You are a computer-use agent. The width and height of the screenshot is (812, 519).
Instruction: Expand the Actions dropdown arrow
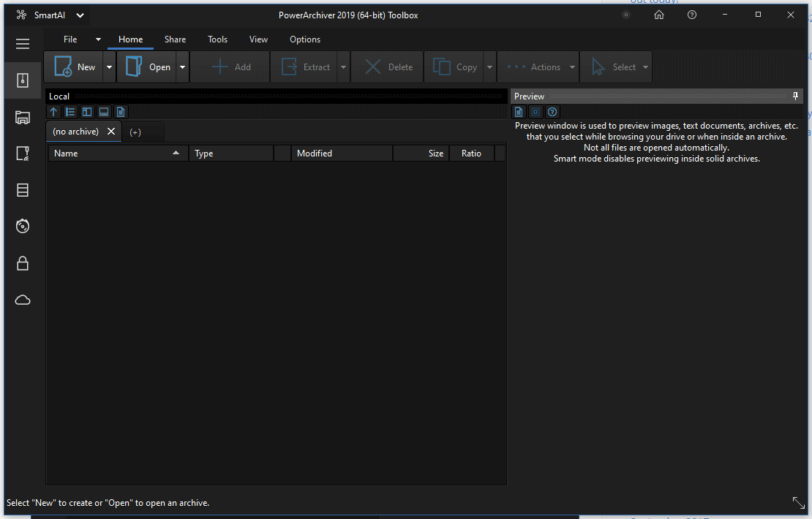pos(572,67)
